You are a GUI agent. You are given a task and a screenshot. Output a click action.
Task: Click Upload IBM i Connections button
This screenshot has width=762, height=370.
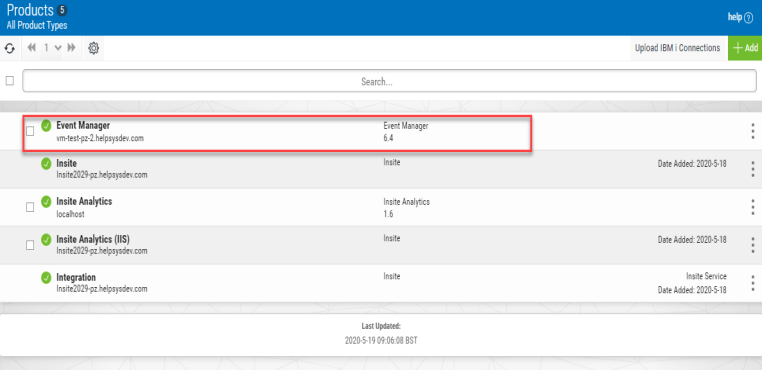coord(677,48)
